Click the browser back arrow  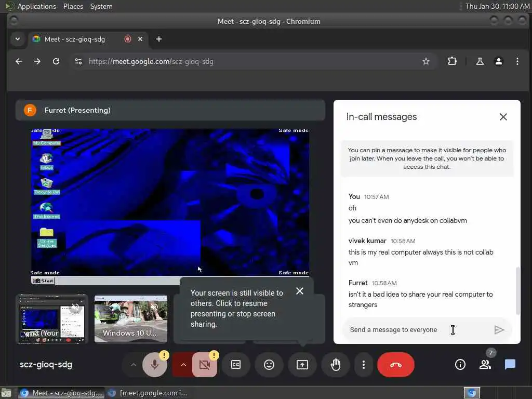(19, 61)
